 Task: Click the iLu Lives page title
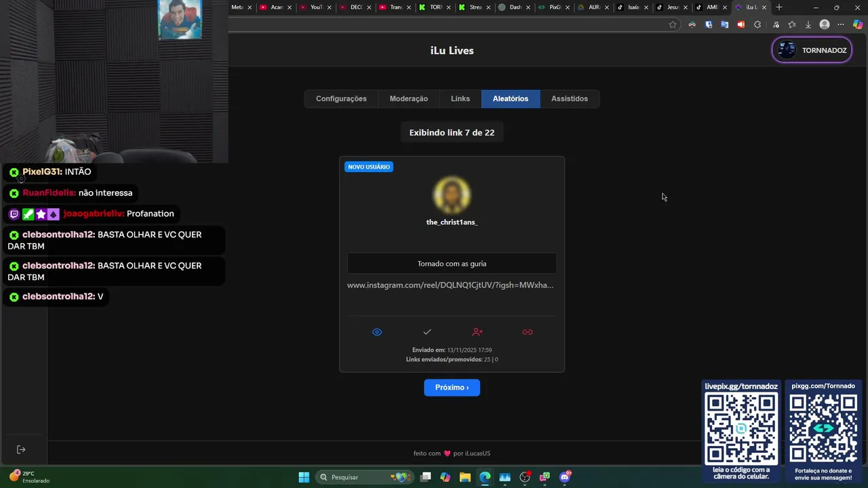click(x=452, y=51)
